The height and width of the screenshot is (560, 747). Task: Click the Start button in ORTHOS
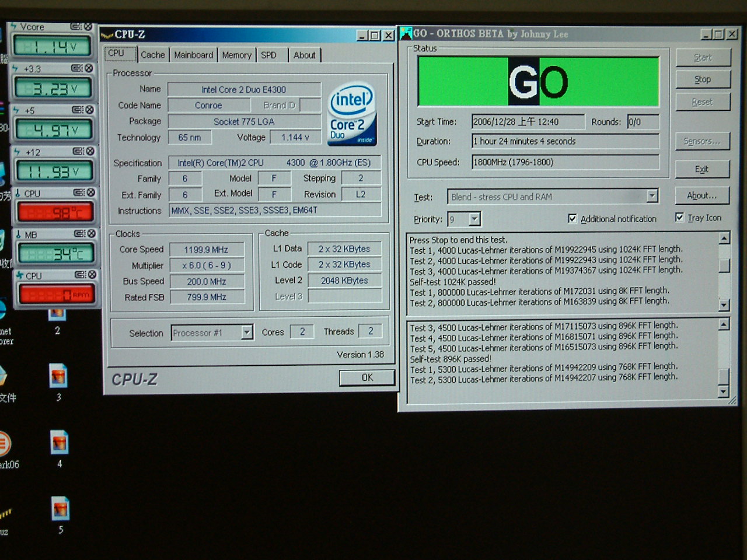pyautogui.click(x=703, y=57)
